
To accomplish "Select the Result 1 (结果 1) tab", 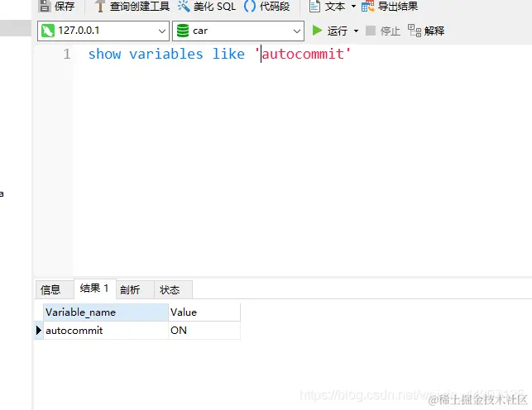I will click(x=94, y=288).
